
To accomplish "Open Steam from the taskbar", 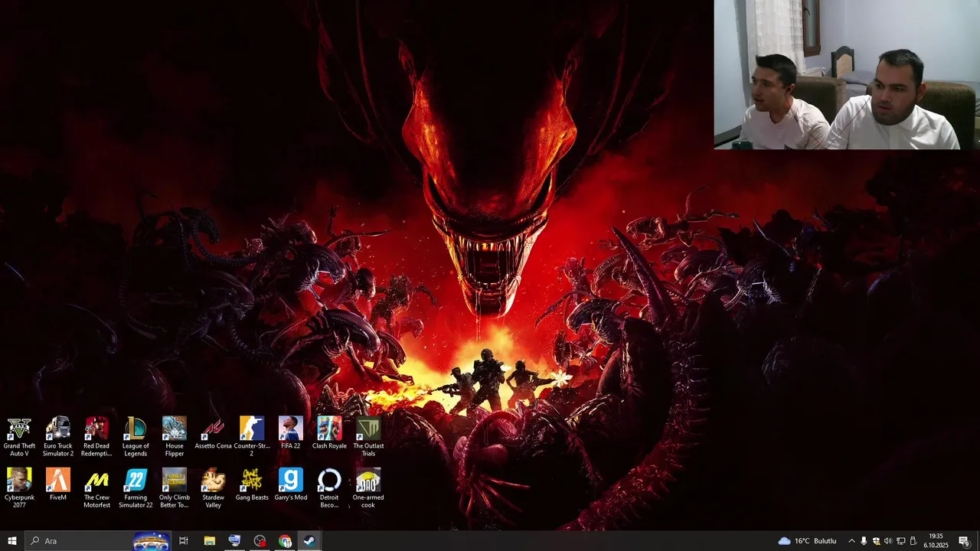I will click(309, 541).
